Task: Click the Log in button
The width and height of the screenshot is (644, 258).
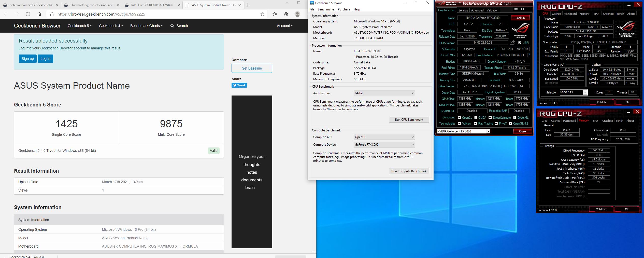Action: tap(45, 59)
